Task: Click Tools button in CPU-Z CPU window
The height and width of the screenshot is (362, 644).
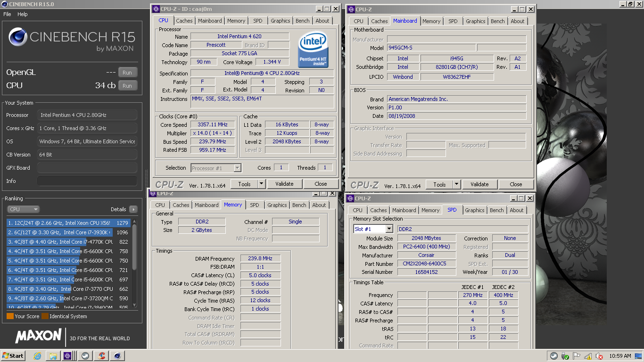Action: click(244, 184)
